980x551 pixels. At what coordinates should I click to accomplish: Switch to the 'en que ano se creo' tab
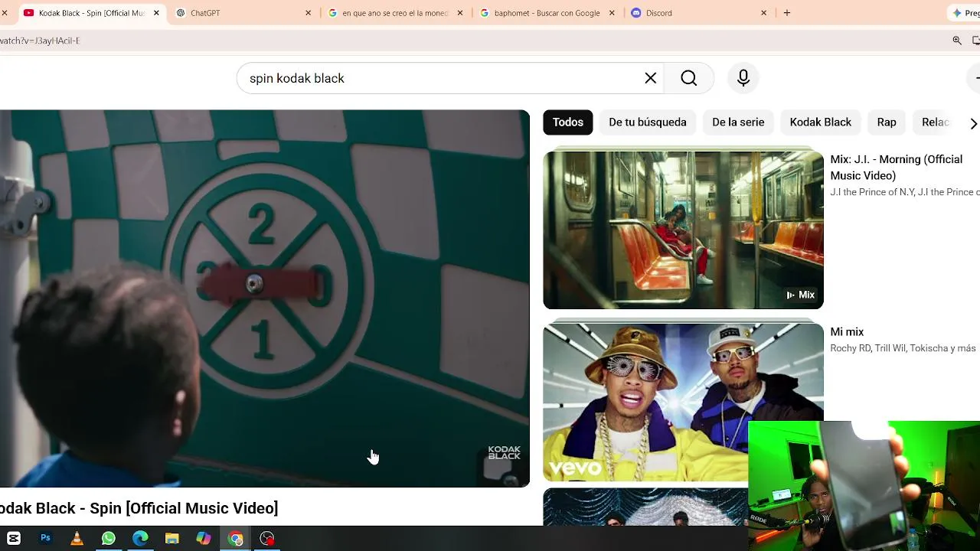pos(394,13)
